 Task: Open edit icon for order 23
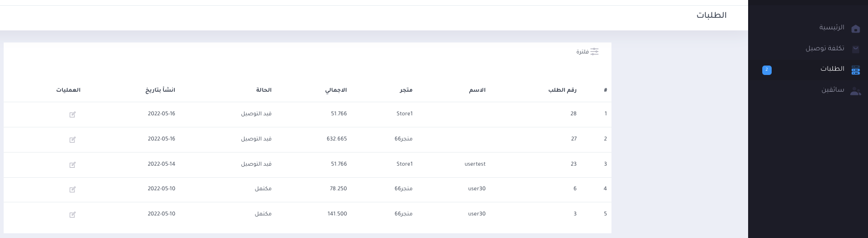[x=73, y=165]
